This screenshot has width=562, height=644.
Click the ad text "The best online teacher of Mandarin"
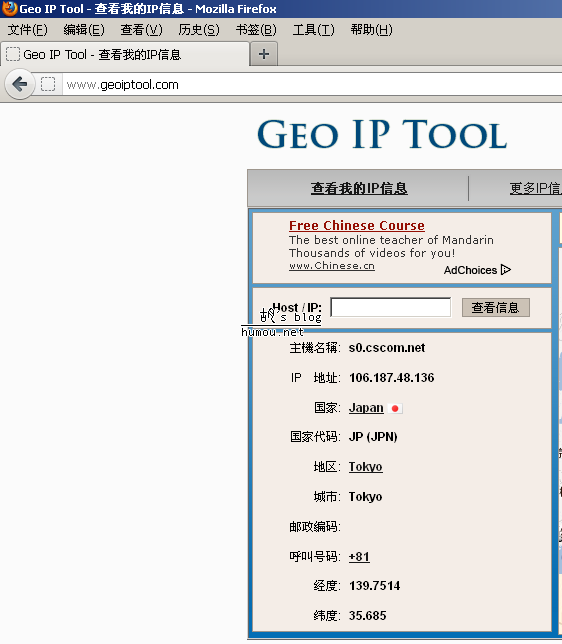coord(391,240)
